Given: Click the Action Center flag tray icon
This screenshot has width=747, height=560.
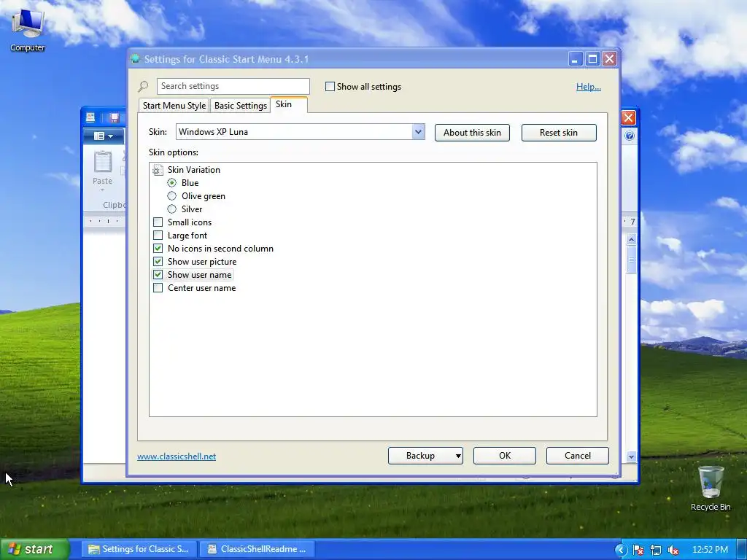Looking at the screenshot, I should (x=638, y=550).
